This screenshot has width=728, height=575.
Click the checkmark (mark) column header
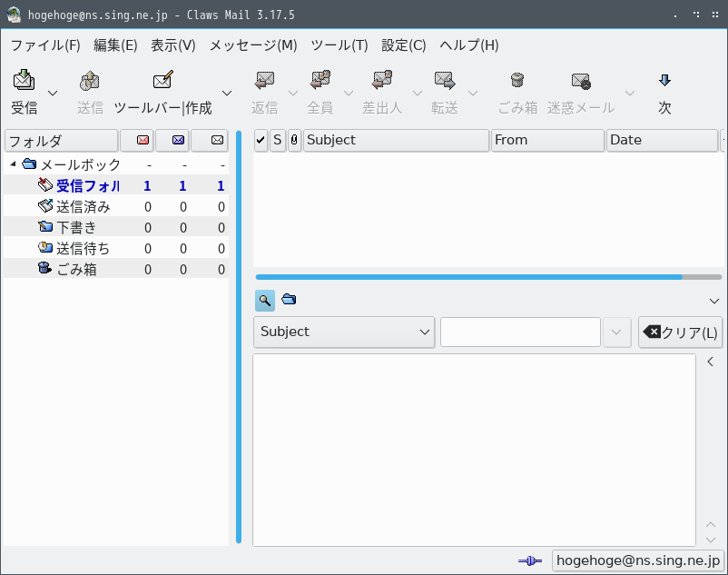tap(261, 140)
